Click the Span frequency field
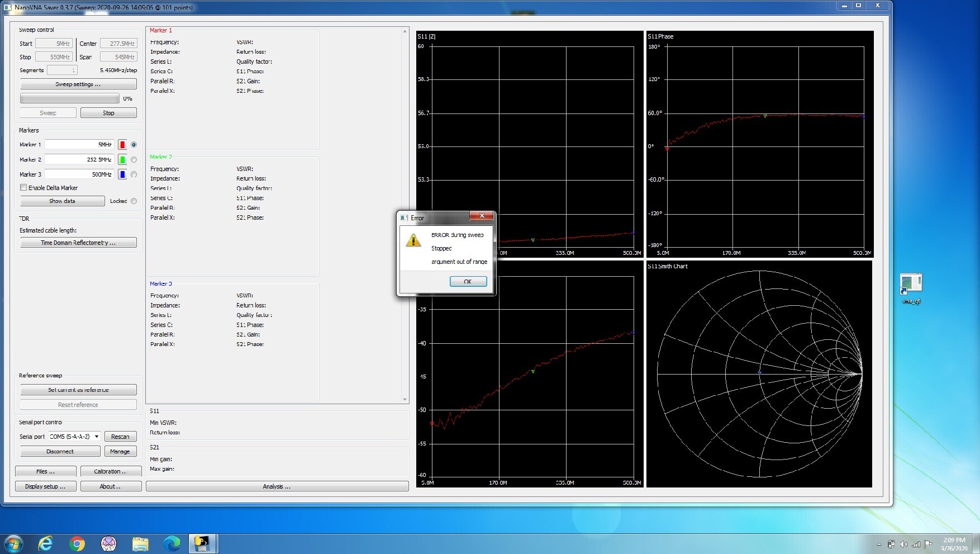Screen dimensions: 980x554 (x=118, y=56)
